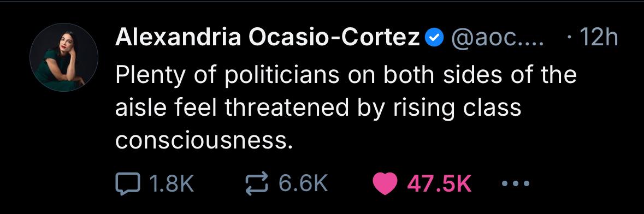Viewport: 644px width, 214px height.
Task: Repost using the retweet arrows icon
Action: (x=257, y=183)
